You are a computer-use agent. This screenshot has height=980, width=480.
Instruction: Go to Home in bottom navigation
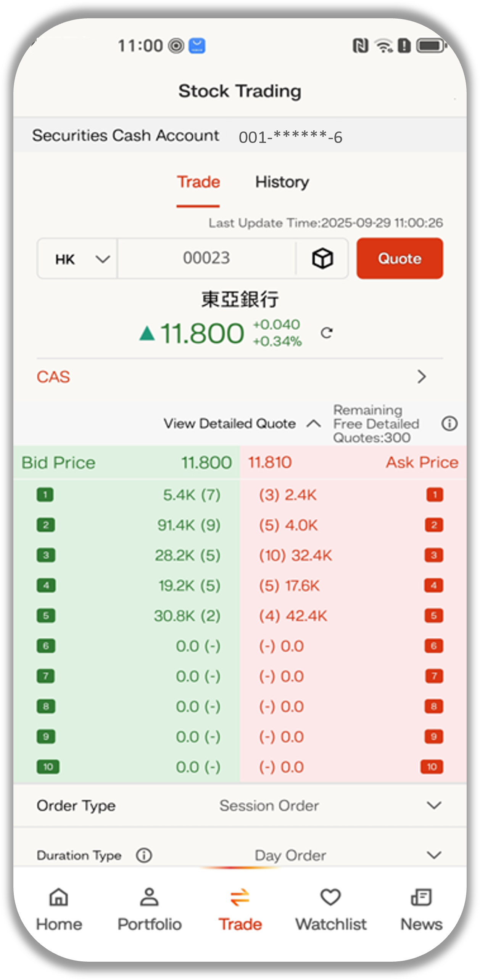59,908
